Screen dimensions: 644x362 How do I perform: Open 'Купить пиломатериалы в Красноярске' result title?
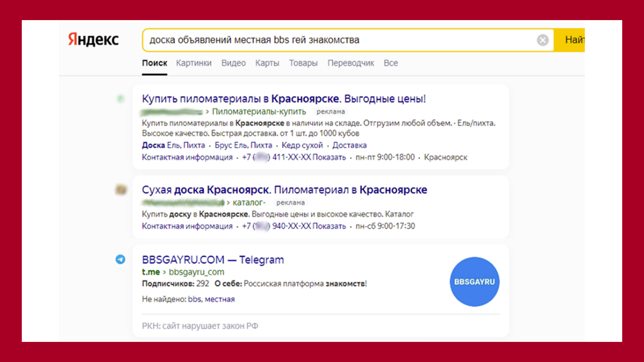tap(284, 99)
